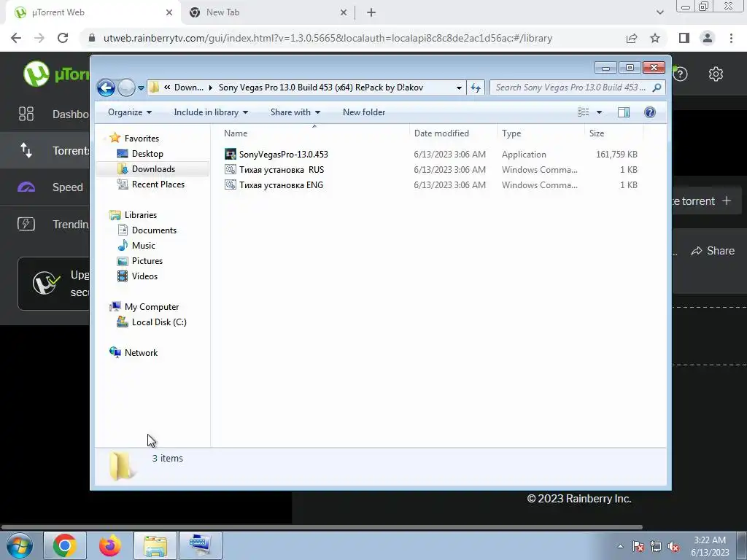Sort files by the Type column
Screen dimensions: 747x560
click(x=541, y=133)
